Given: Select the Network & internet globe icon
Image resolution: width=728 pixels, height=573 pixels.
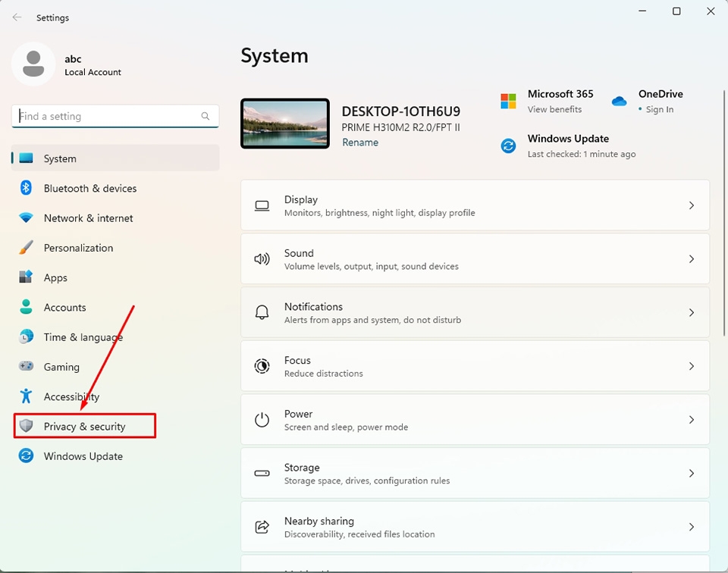Looking at the screenshot, I should [26, 218].
